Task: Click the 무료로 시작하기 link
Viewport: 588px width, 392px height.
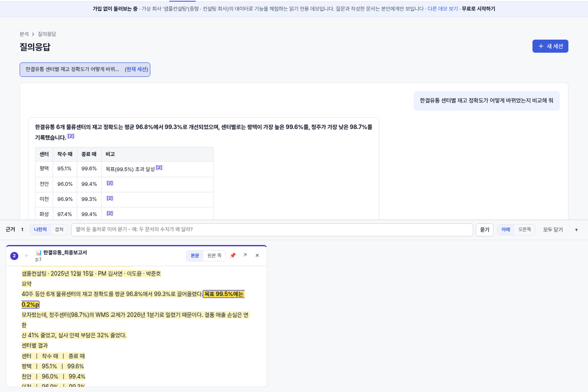Action: (478, 9)
